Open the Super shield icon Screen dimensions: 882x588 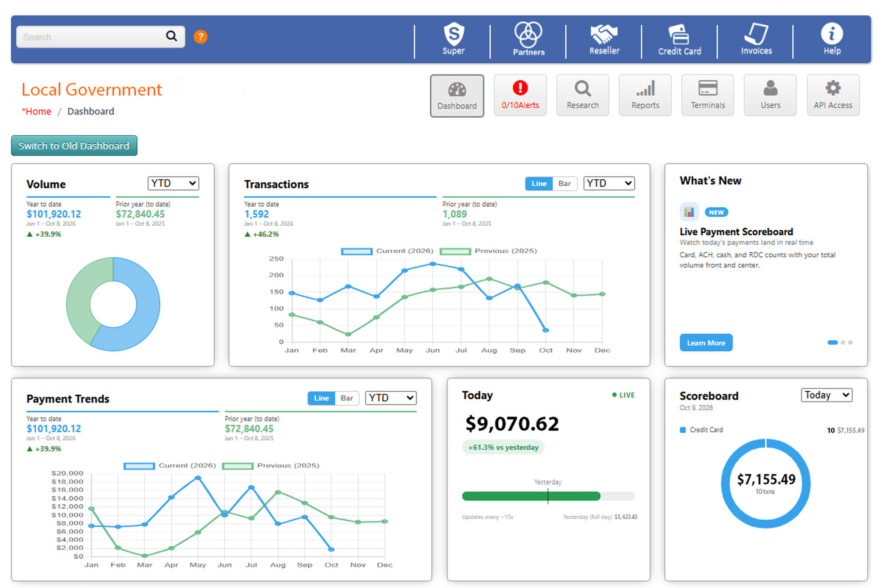click(x=454, y=38)
